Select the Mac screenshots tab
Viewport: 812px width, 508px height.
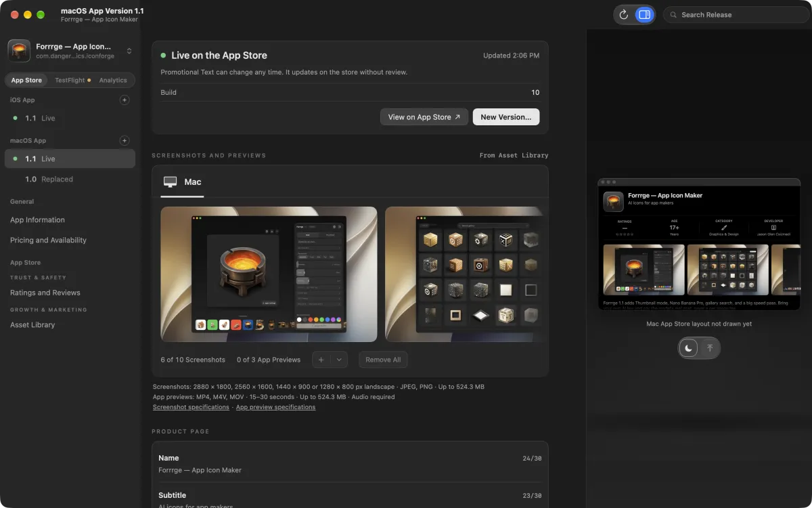[x=183, y=182]
